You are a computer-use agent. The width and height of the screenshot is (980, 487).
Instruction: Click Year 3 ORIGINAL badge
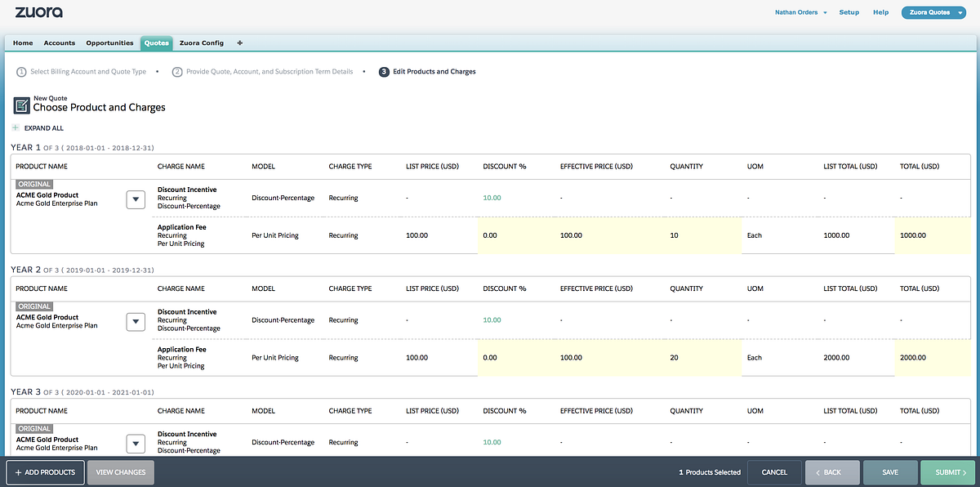click(34, 429)
